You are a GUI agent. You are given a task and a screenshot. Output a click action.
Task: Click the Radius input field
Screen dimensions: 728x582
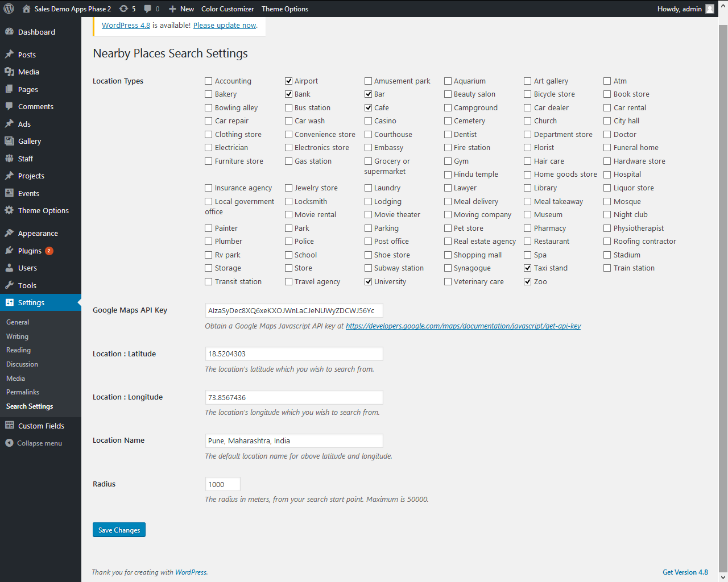point(223,484)
